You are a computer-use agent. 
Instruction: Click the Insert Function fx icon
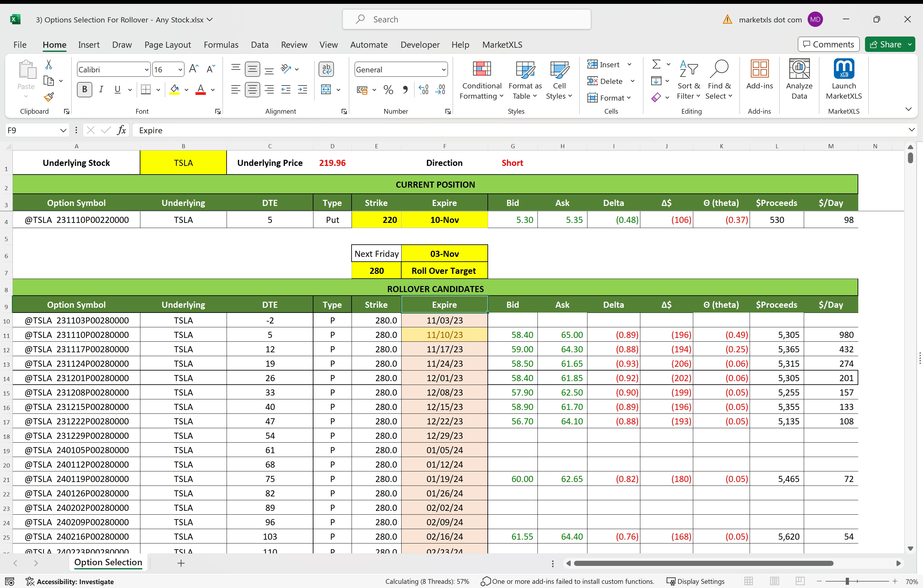[x=121, y=130]
